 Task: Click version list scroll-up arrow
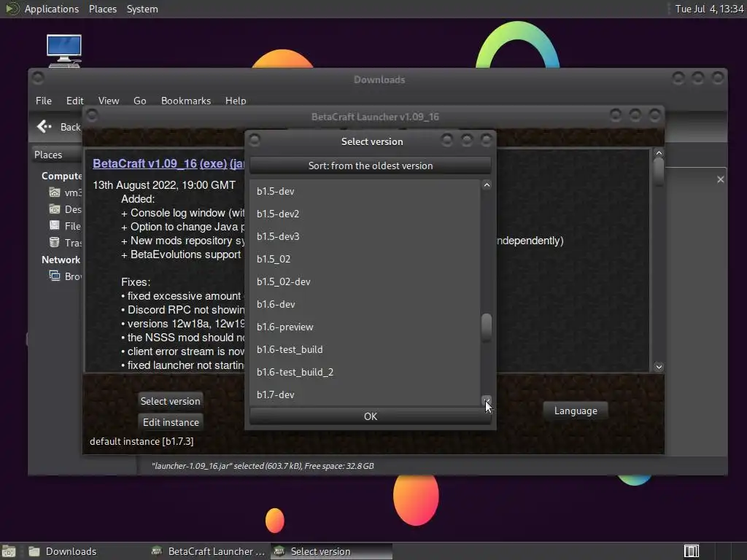click(x=487, y=185)
